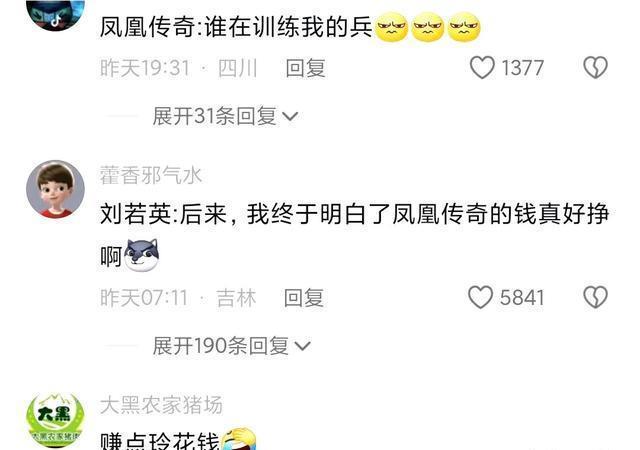This screenshot has width=640, height=450.
Task: Open username 大黑农家猪场 profile
Action: (161, 405)
